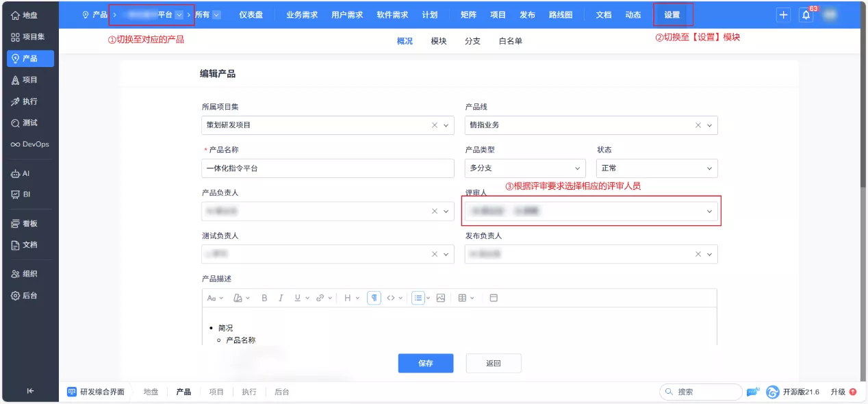Collapse the sidebar using the bottom-left arrow
868x404 pixels.
point(30,389)
